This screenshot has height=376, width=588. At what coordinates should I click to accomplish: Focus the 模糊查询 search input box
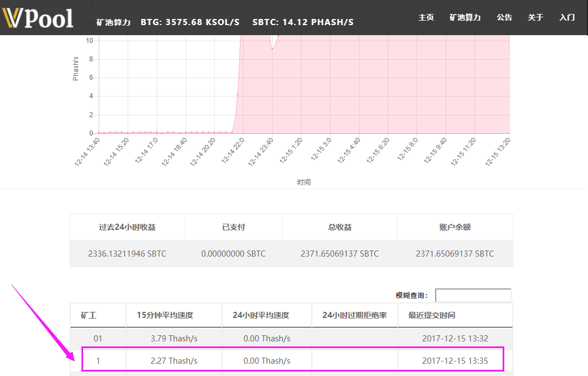(x=473, y=295)
